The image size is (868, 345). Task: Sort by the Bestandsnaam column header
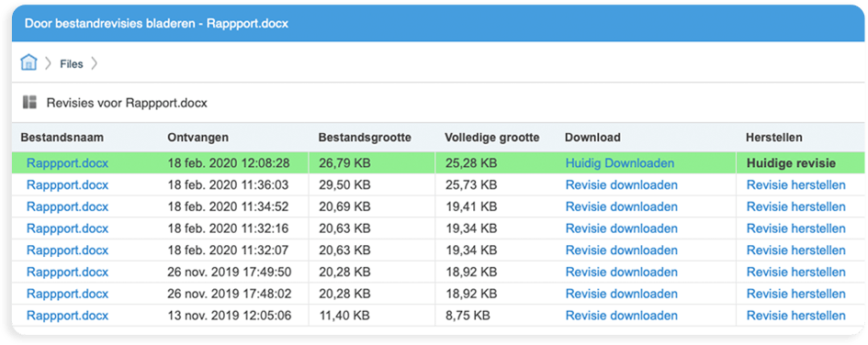62,137
